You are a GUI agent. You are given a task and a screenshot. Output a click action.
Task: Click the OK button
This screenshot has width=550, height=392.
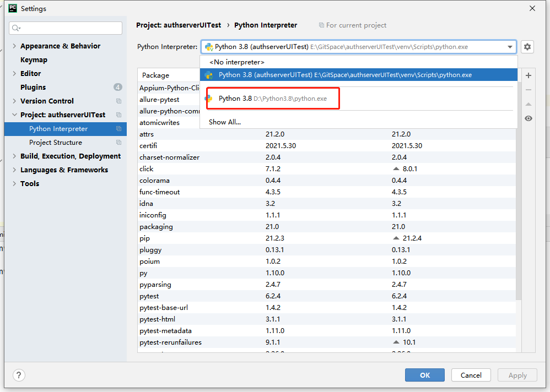tap(425, 375)
